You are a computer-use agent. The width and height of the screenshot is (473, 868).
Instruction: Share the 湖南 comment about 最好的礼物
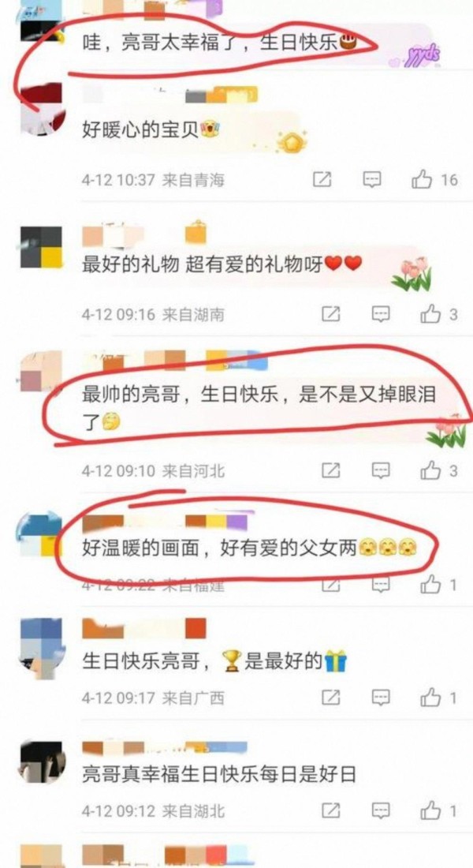click(x=330, y=314)
